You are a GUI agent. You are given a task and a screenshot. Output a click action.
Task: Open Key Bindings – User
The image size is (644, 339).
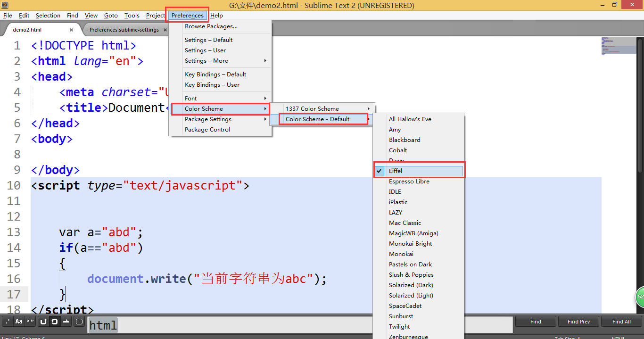point(220,85)
